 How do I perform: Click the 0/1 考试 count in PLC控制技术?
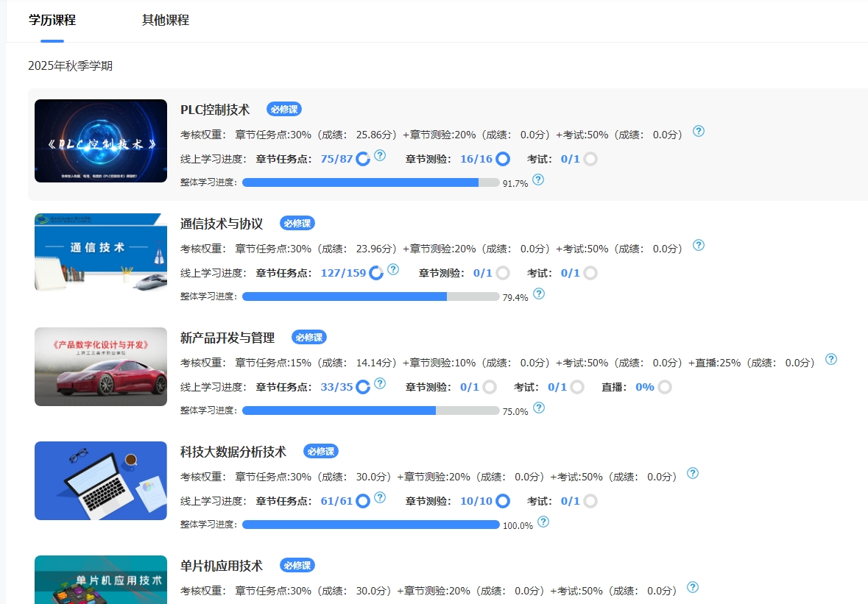pyautogui.click(x=570, y=160)
